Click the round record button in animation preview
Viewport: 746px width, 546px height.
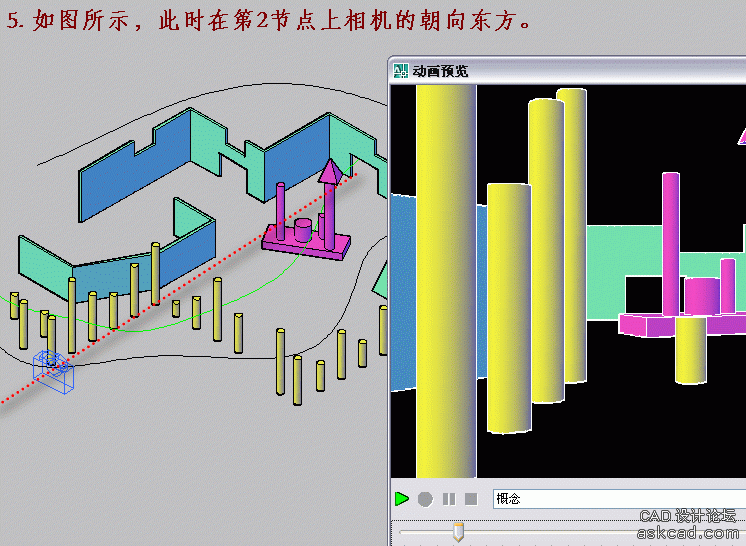tap(425, 499)
